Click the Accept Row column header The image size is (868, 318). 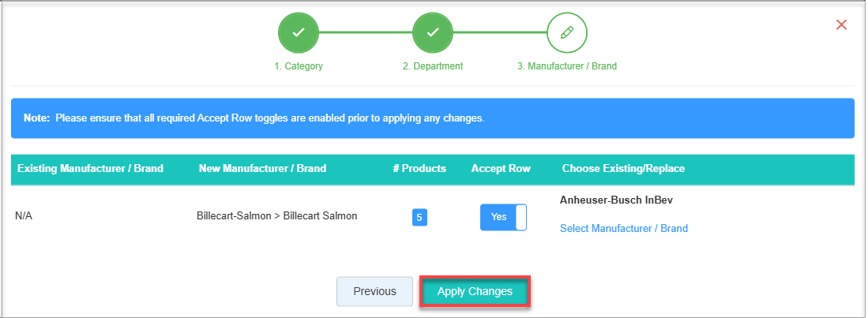pyautogui.click(x=501, y=168)
